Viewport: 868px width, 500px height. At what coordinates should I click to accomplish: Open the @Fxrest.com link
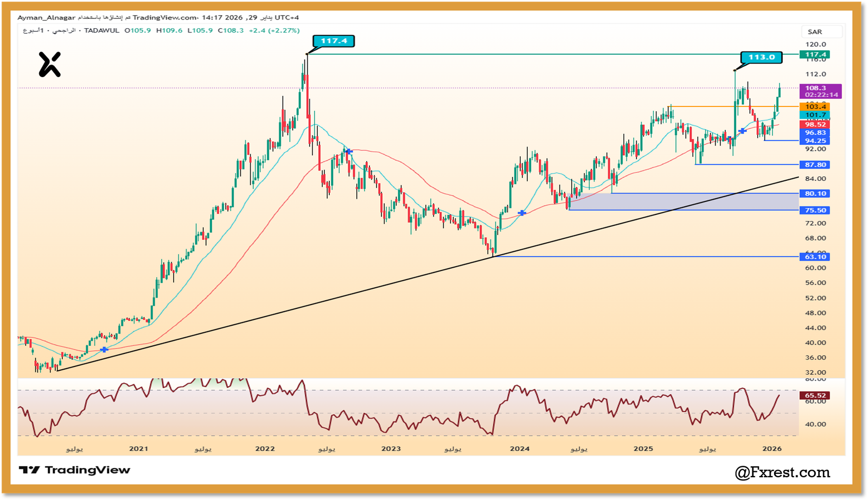(782, 472)
